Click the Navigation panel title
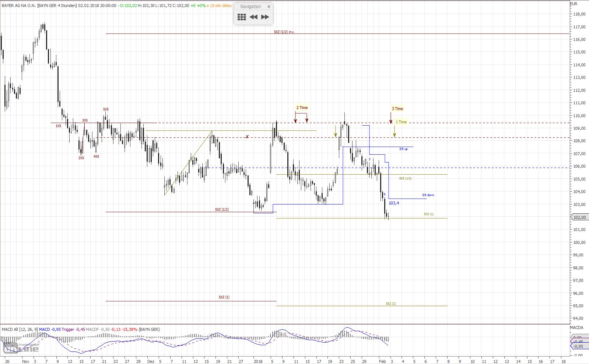This screenshot has width=589, height=364. (x=250, y=7)
